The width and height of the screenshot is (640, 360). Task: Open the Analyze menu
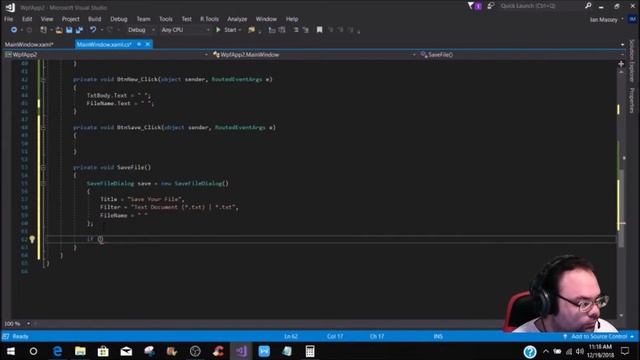coord(237,19)
